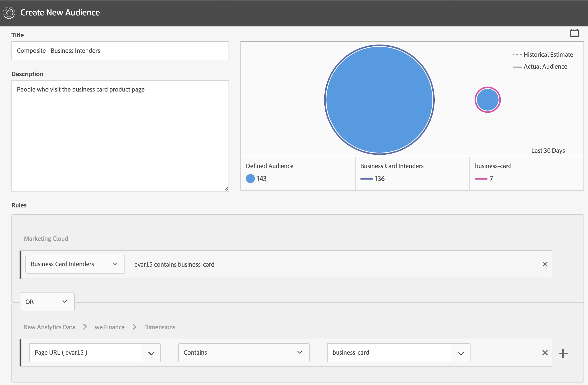Remove the Page URL evar15 rule
This screenshot has height=385, width=588.
pyautogui.click(x=545, y=353)
